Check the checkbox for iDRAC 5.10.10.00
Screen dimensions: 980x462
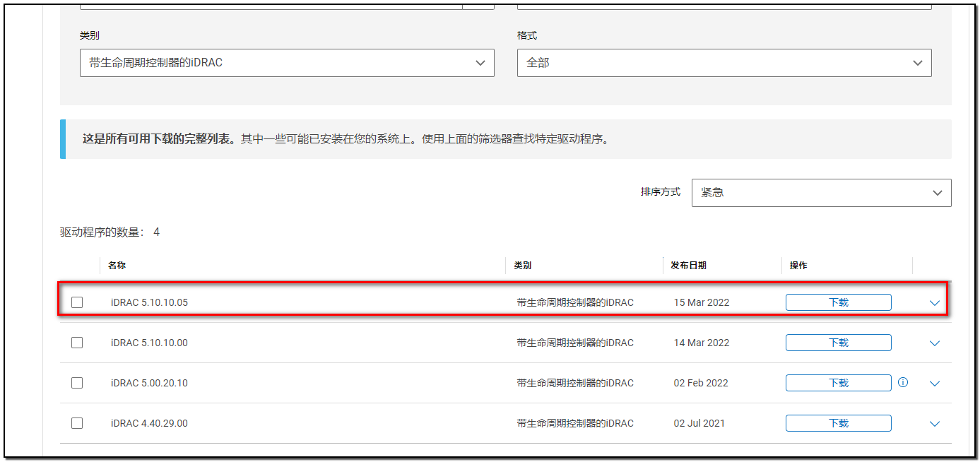pos(78,342)
